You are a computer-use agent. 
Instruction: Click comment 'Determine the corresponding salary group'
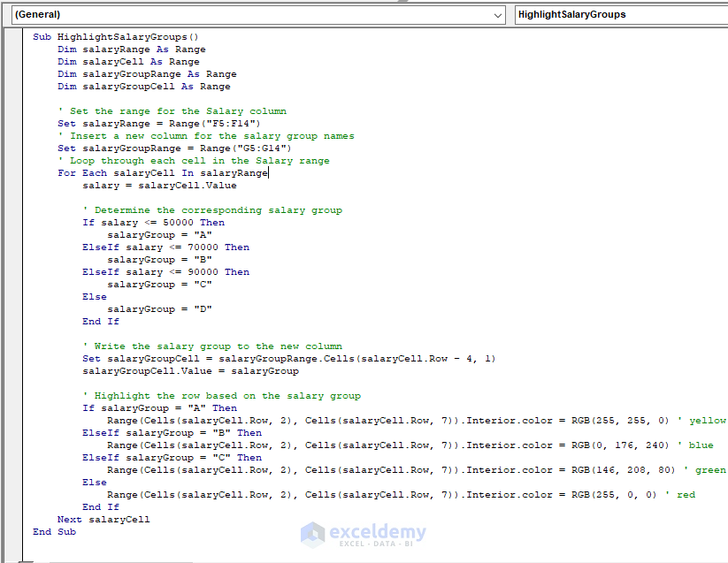212,210
